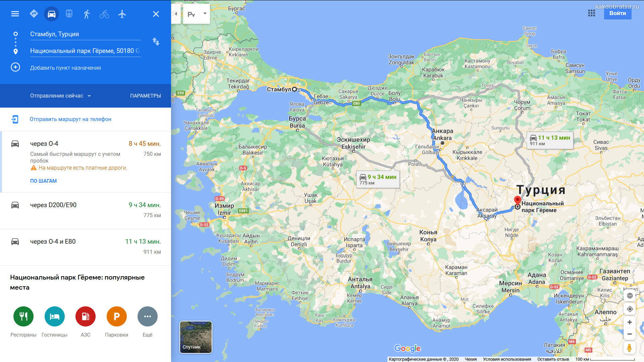Toggle globe view on map
644x362 pixels.
pyautogui.click(x=630, y=296)
